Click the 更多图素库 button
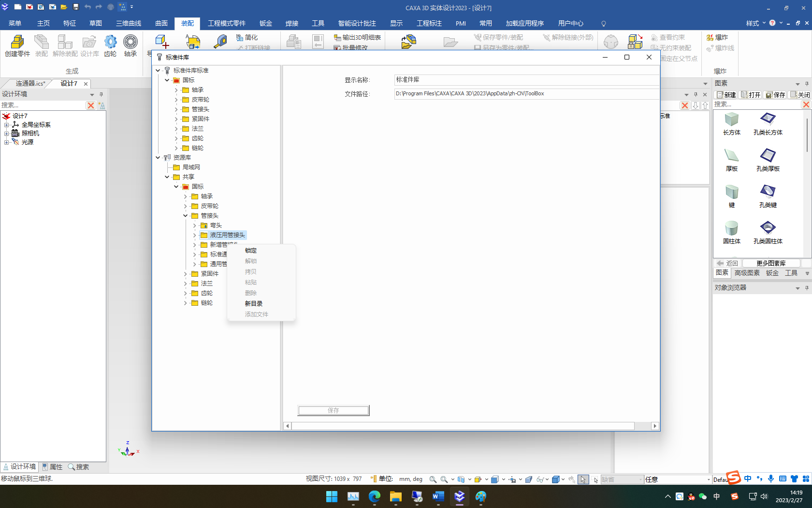812x508 pixels. (771, 263)
